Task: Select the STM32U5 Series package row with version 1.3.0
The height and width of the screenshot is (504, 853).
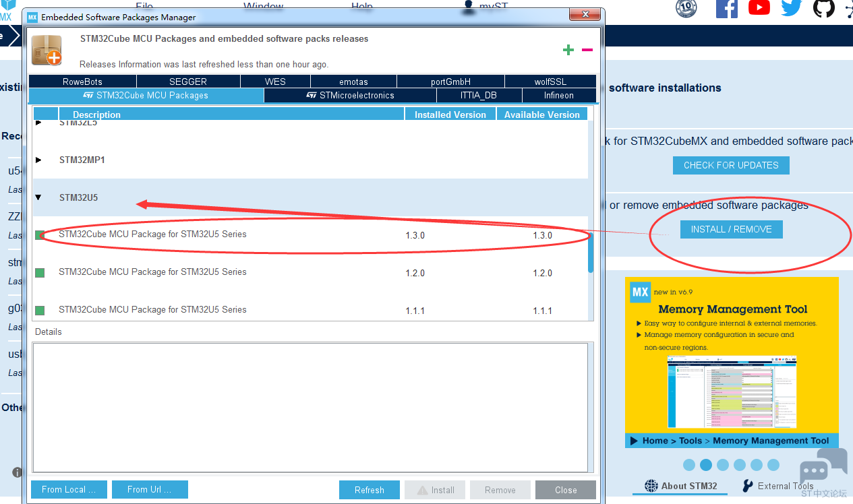Action: coord(310,235)
